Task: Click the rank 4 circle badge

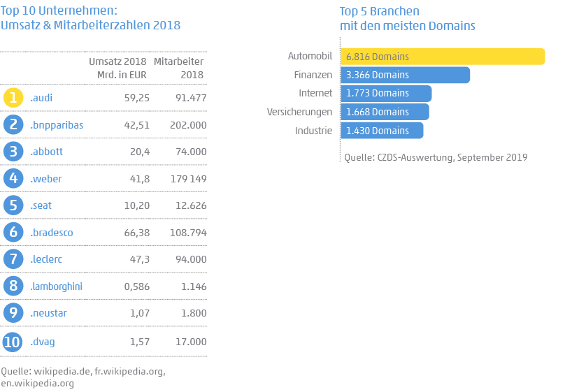Action: (13, 179)
